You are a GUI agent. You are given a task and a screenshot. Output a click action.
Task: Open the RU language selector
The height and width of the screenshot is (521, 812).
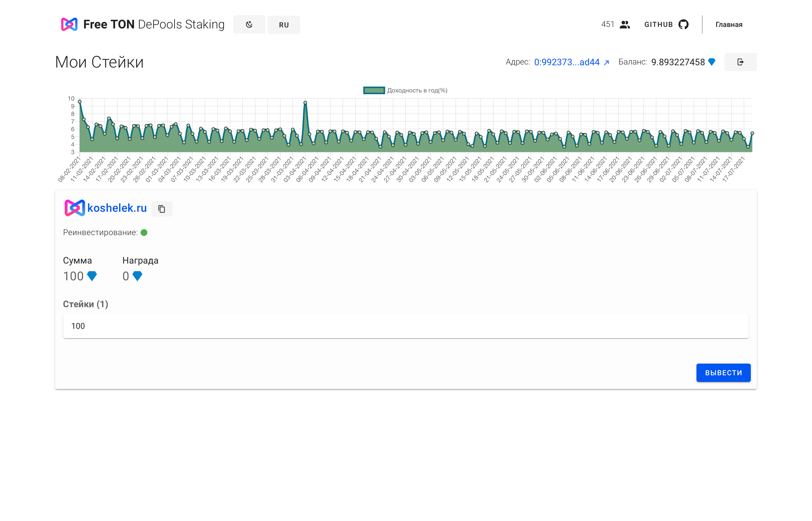(284, 25)
